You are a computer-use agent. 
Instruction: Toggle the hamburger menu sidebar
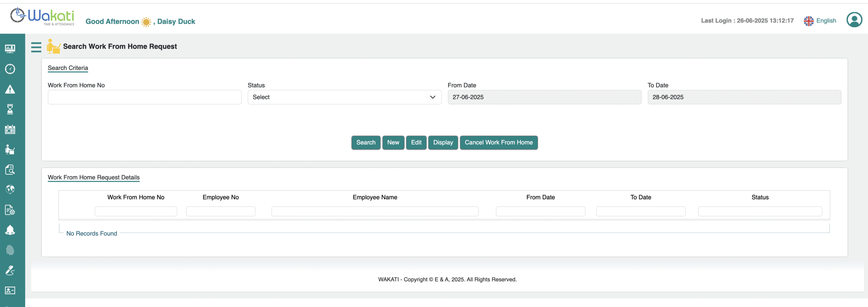click(x=36, y=47)
